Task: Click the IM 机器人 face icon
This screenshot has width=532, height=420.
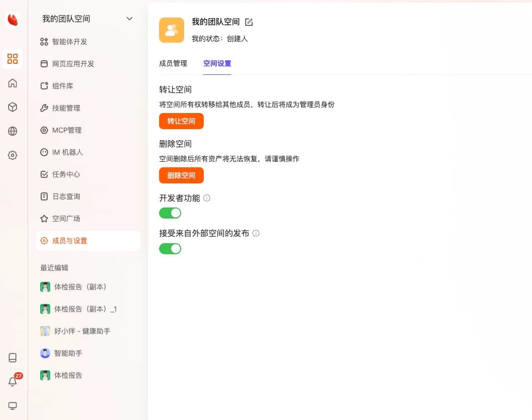Action: [x=44, y=152]
